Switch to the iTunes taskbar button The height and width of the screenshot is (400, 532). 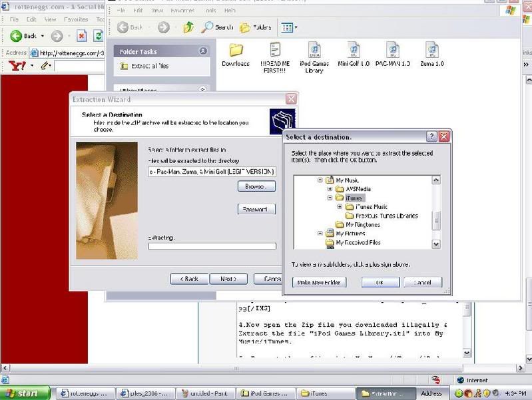[325, 393]
